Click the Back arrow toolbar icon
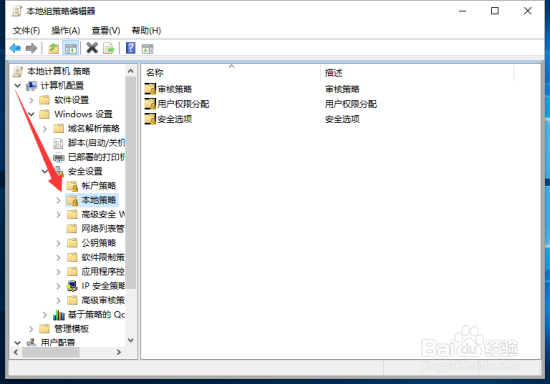 (15, 48)
